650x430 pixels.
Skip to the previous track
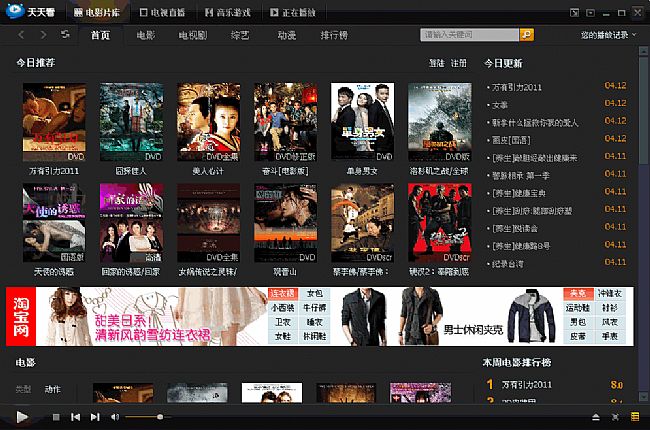click(x=75, y=417)
